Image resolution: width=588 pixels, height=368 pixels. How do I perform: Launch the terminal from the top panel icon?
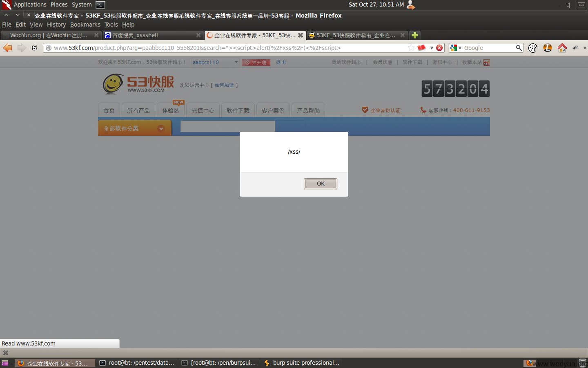pos(100,5)
